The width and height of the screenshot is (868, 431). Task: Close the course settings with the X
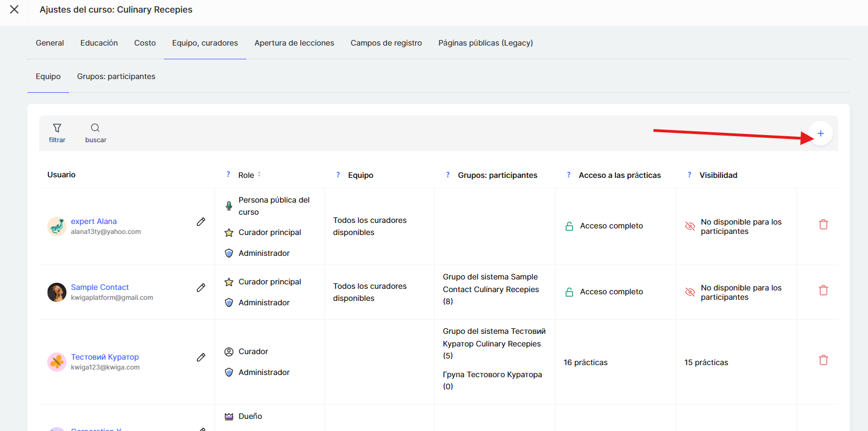coord(14,9)
